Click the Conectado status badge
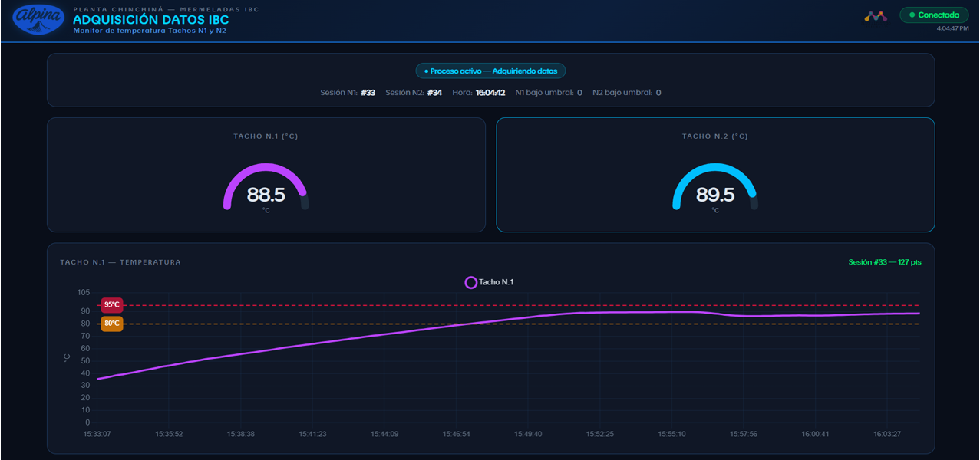This screenshot has width=980, height=460. tap(934, 15)
